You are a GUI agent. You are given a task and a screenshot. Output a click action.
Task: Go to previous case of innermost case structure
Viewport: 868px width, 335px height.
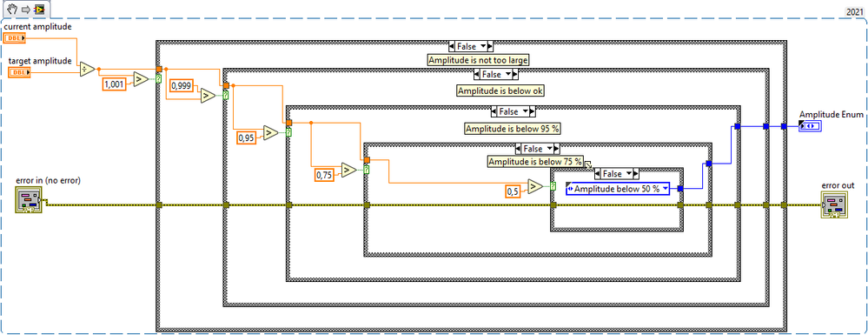point(598,174)
